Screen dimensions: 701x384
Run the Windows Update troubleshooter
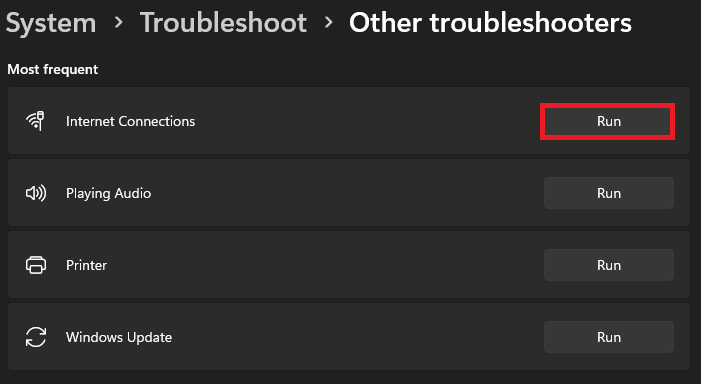609,337
